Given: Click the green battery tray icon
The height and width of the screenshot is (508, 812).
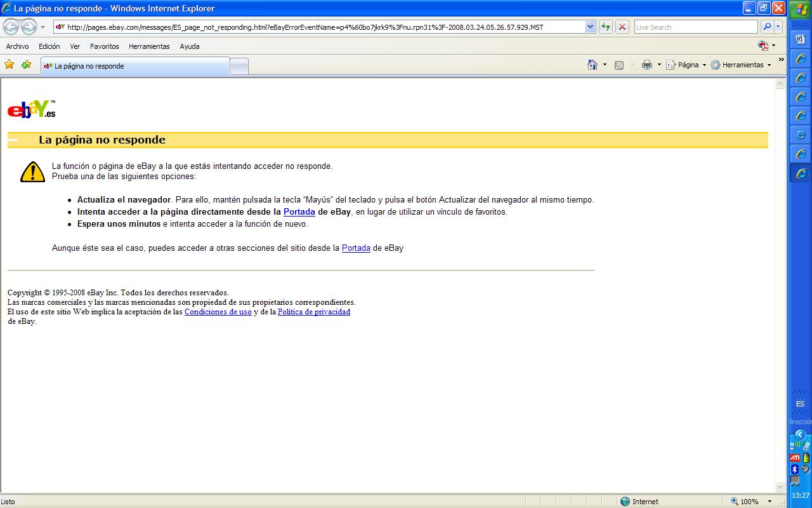Looking at the screenshot, I should click(x=806, y=457).
